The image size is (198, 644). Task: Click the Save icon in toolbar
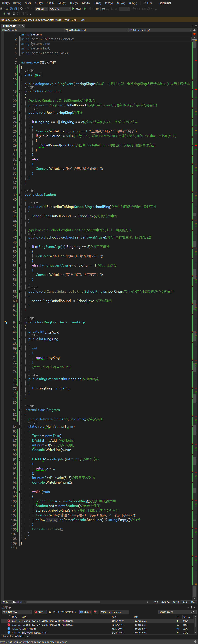click(11, 9)
